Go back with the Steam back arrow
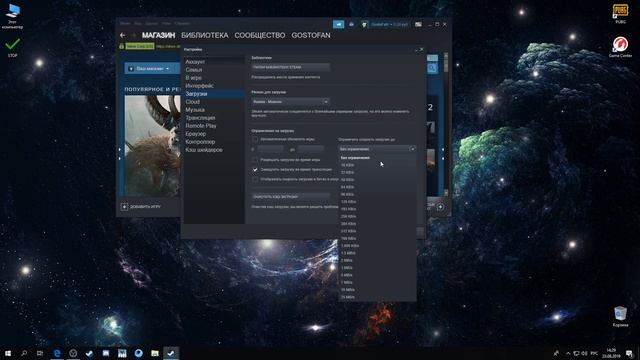 (x=122, y=36)
